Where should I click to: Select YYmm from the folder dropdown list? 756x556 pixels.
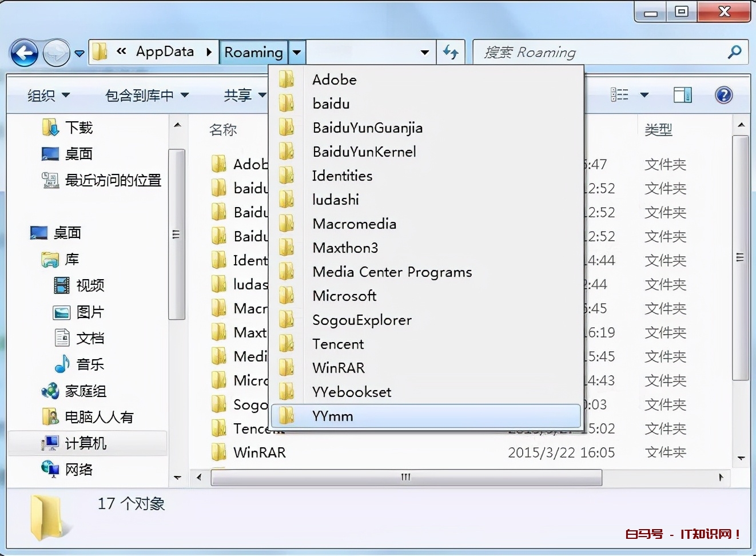pyautogui.click(x=332, y=416)
